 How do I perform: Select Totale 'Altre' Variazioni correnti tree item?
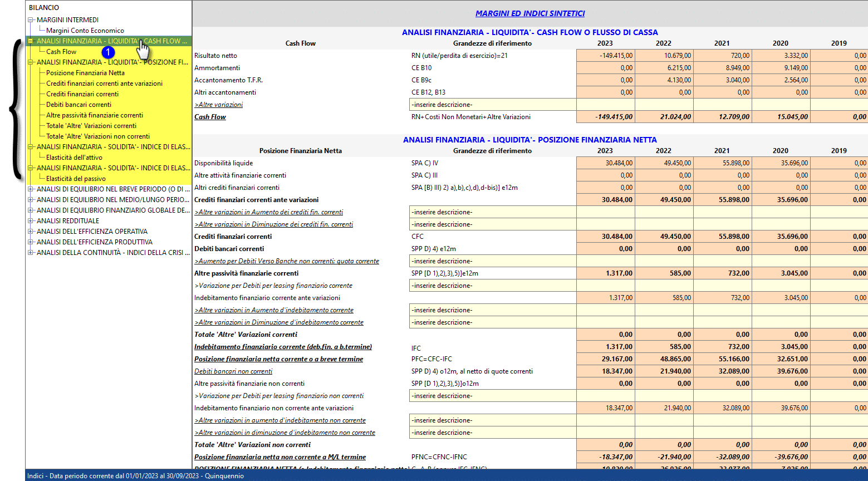tap(91, 126)
